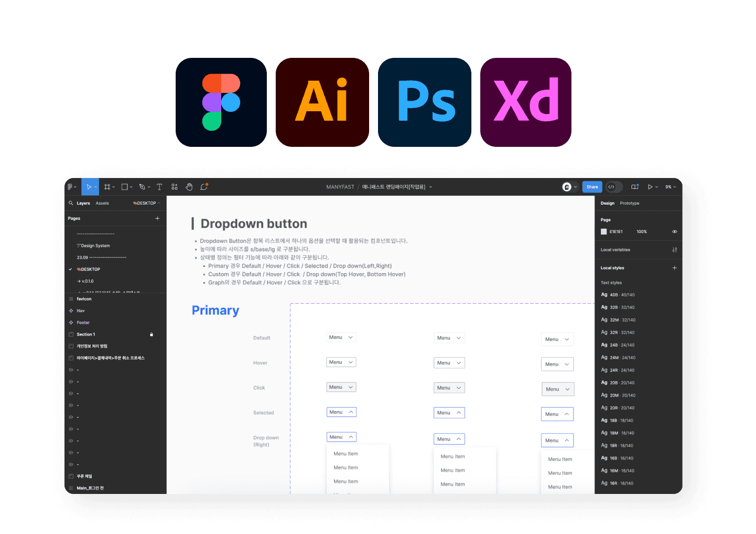
Task: Click the first Menu Item in left dropdown list
Action: [x=346, y=453]
